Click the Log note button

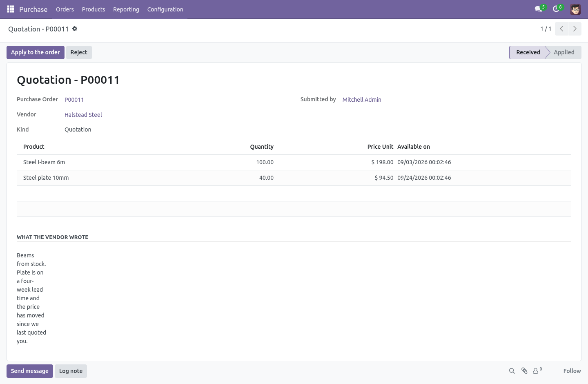[x=71, y=371]
